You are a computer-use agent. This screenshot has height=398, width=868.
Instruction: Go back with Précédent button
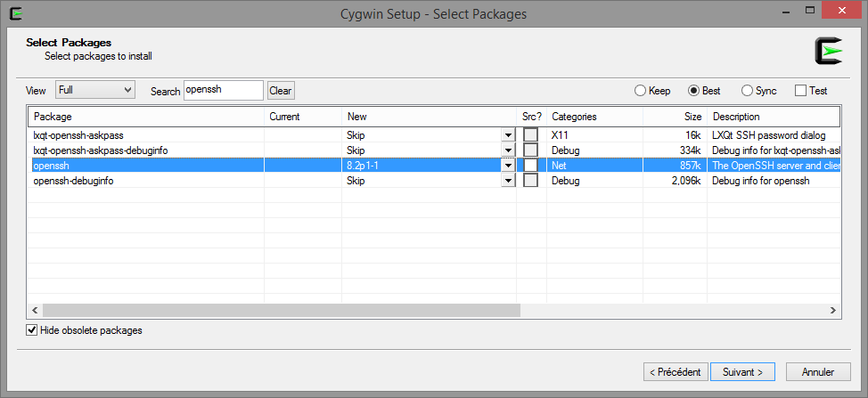point(676,372)
